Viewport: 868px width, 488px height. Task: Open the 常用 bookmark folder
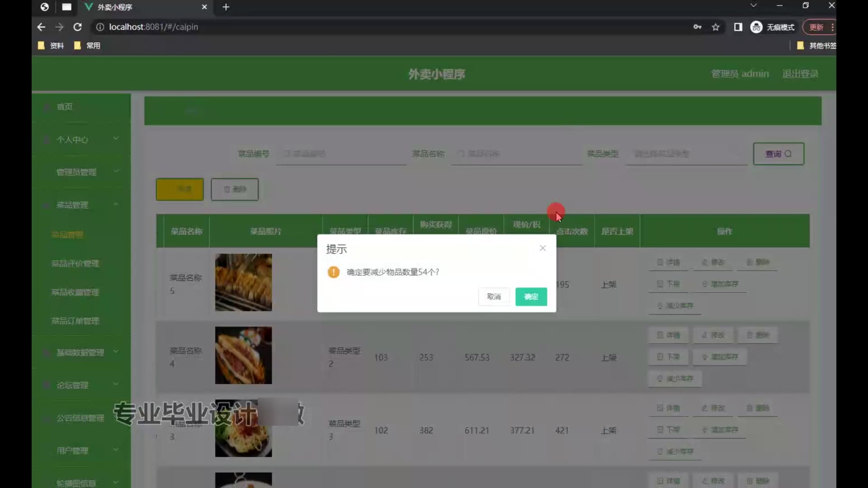87,46
